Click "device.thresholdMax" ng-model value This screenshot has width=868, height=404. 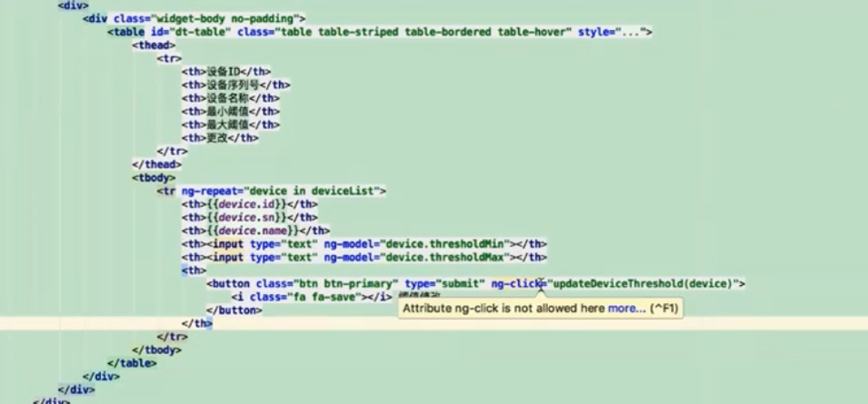(x=444, y=258)
